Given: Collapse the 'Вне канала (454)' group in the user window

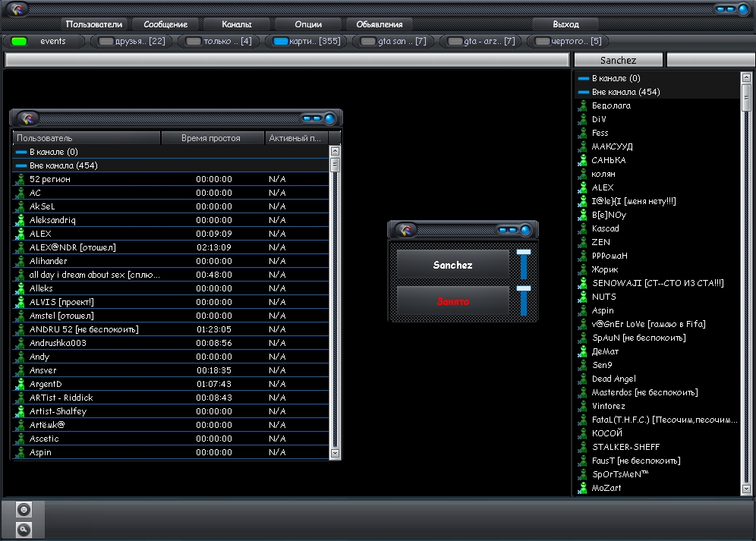Looking at the screenshot, I should point(20,165).
